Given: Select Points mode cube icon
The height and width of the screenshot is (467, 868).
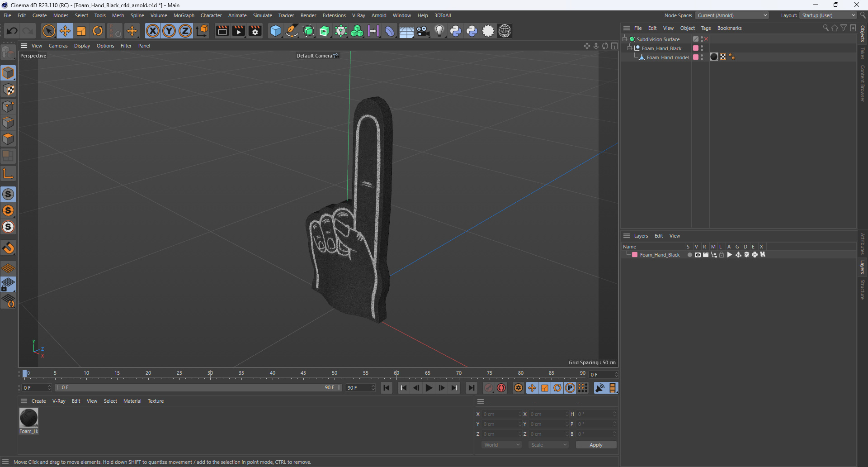Looking at the screenshot, I should click(x=8, y=106).
